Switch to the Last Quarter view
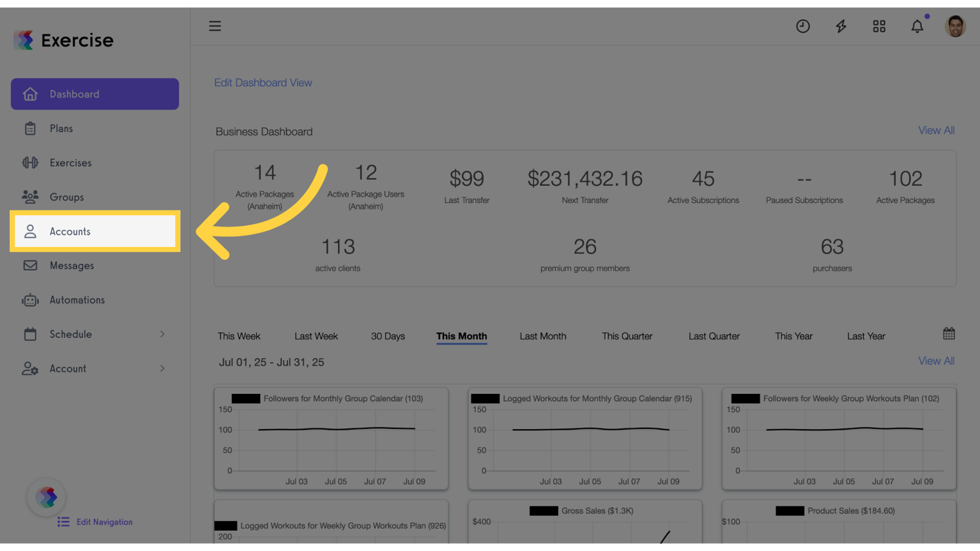Image resolution: width=980 pixels, height=551 pixels. [x=714, y=336]
